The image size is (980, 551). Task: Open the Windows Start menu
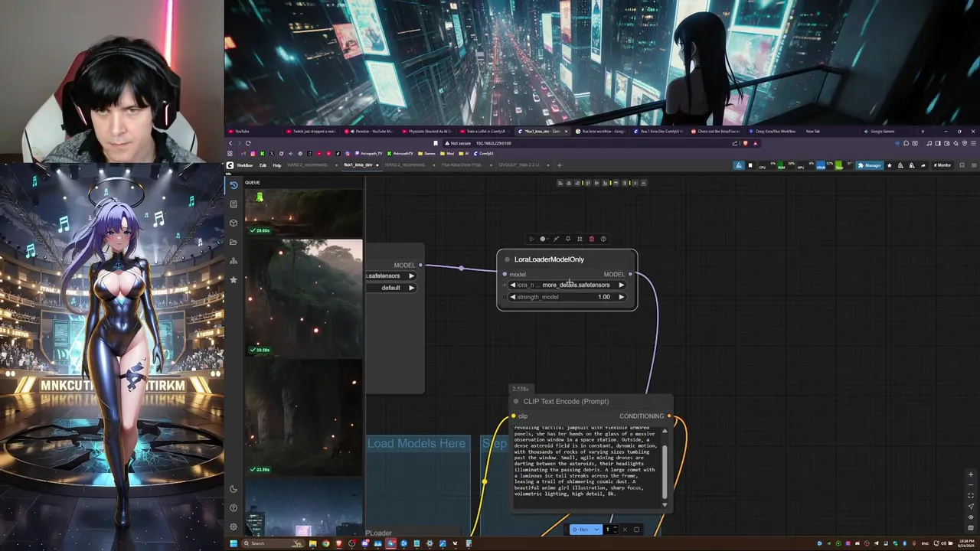pyautogui.click(x=233, y=543)
